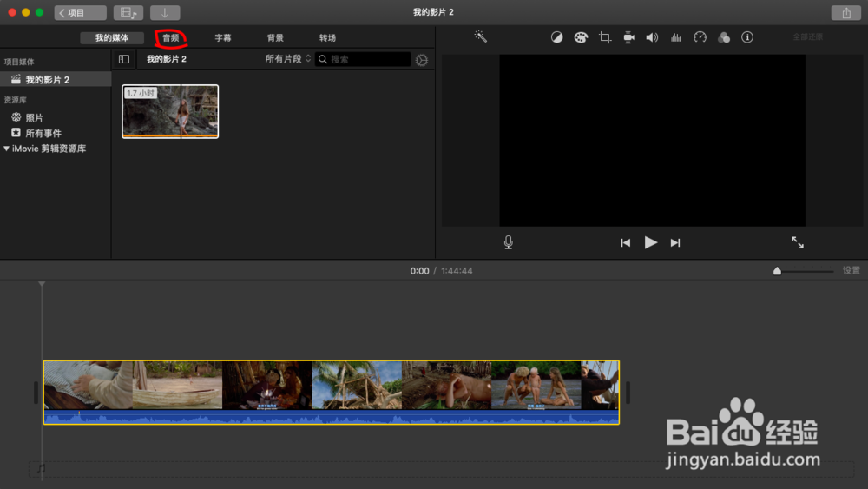Open 所有片段 clip filter dropdown

click(x=288, y=59)
